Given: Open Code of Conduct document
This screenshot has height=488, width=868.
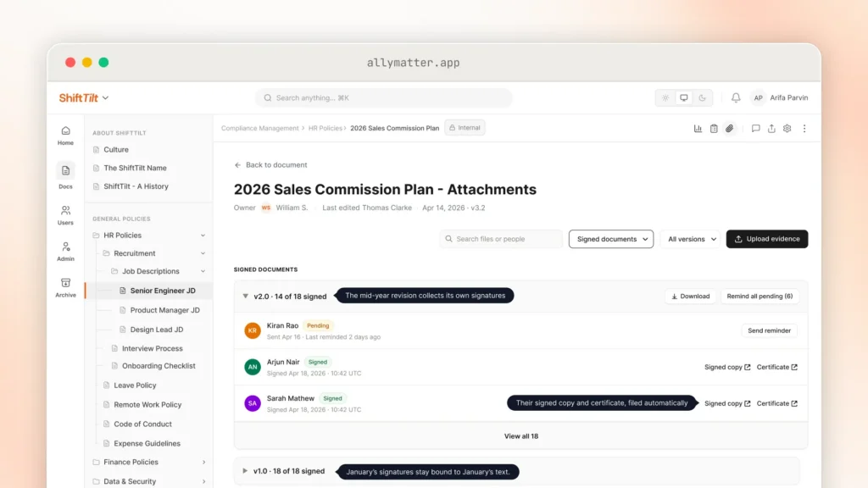Looking at the screenshot, I should 142,424.
